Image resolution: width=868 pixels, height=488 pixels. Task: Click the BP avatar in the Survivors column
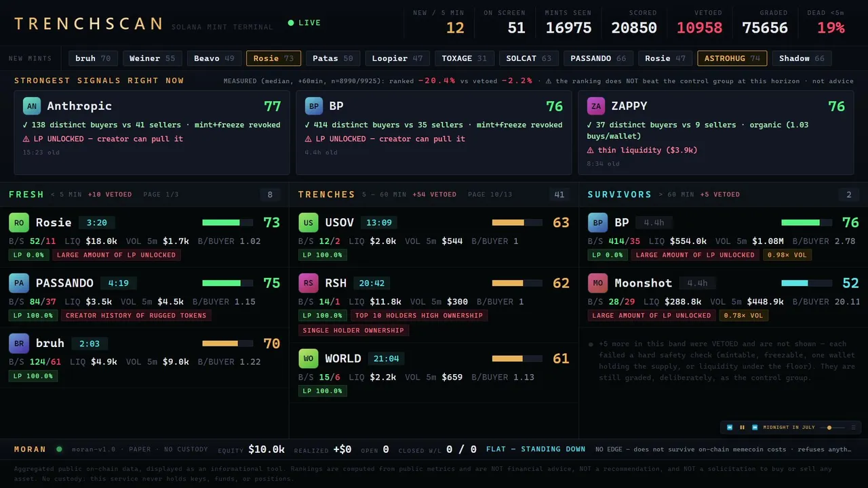[x=597, y=222]
